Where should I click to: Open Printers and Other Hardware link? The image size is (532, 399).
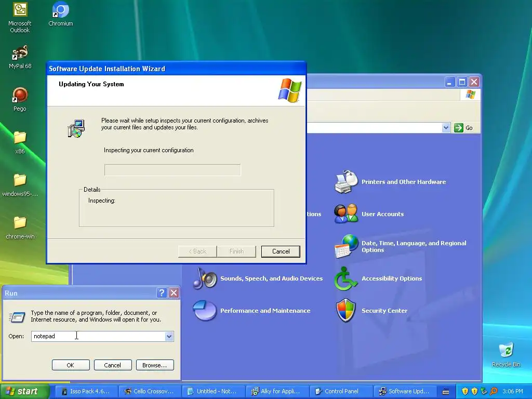[403, 182]
